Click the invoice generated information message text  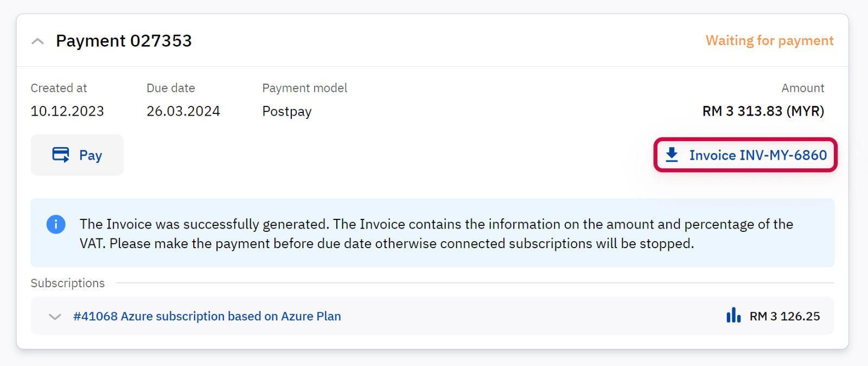pos(436,234)
